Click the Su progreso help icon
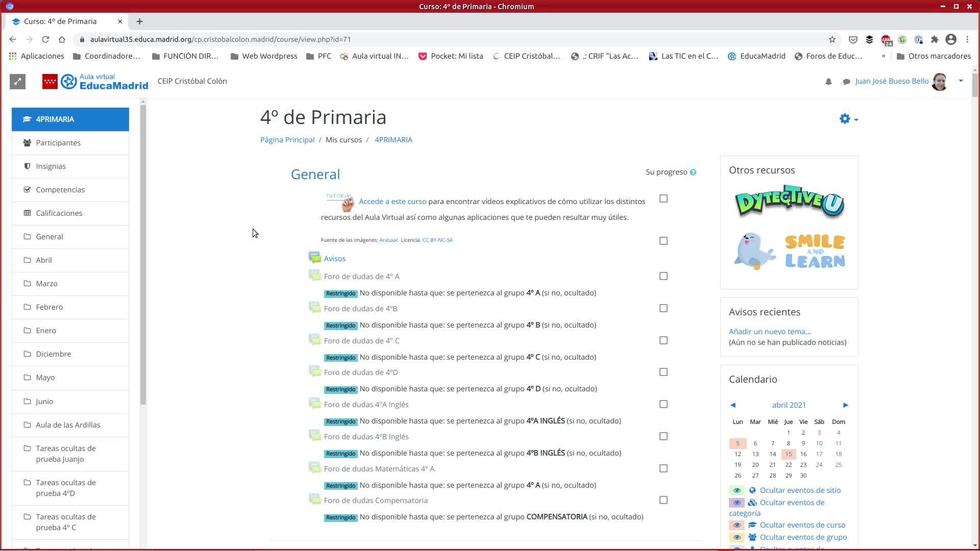Viewport: 980px width, 551px height. click(x=693, y=172)
